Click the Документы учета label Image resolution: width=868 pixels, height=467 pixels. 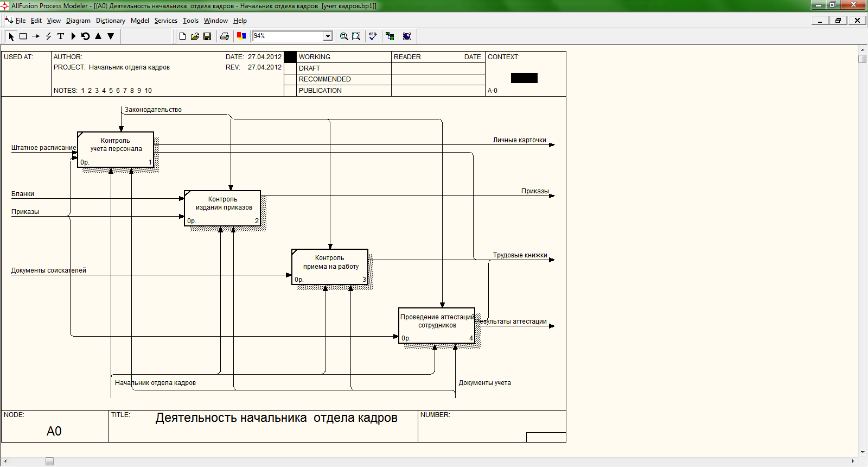[485, 383]
